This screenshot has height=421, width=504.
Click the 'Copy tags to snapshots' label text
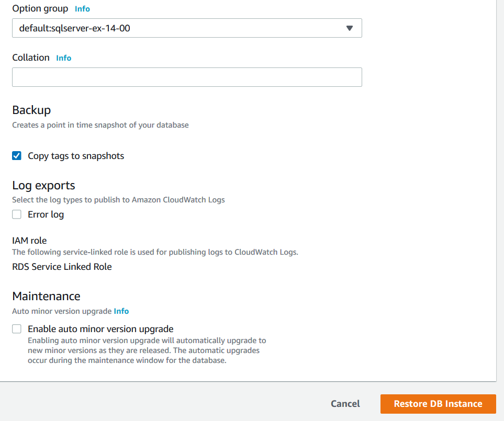(76, 156)
